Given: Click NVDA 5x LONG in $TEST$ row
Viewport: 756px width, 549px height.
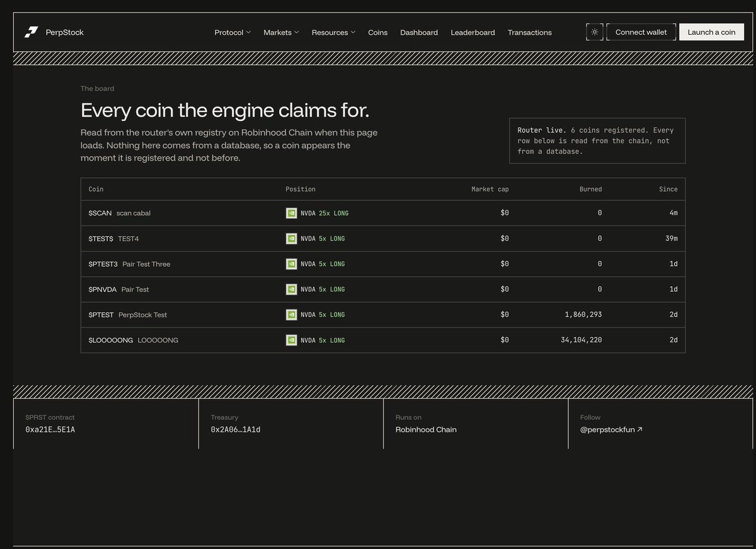Looking at the screenshot, I should click(x=323, y=239).
